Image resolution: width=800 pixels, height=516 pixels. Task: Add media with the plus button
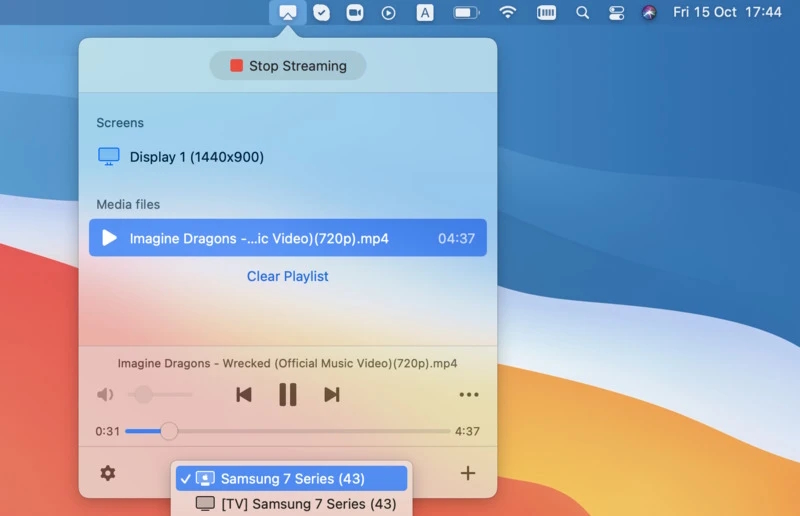[468, 473]
